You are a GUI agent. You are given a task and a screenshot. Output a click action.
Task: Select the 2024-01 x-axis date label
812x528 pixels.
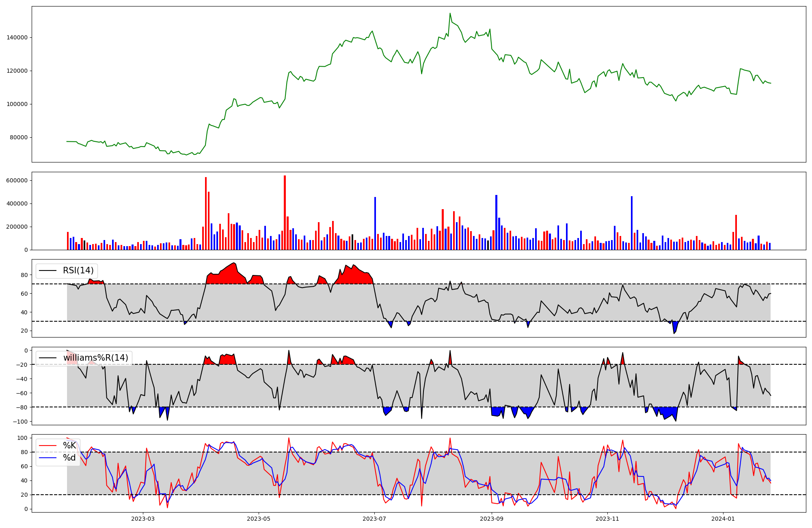click(x=723, y=519)
